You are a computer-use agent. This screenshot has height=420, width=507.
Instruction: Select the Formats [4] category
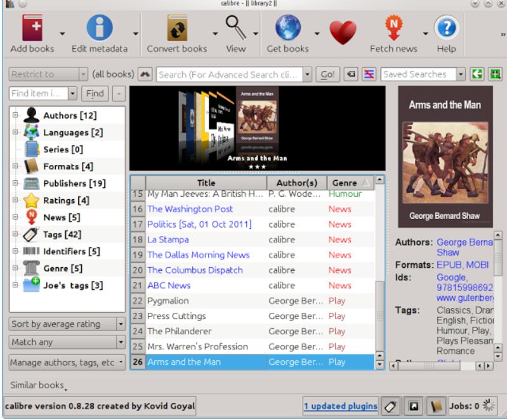point(69,166)
